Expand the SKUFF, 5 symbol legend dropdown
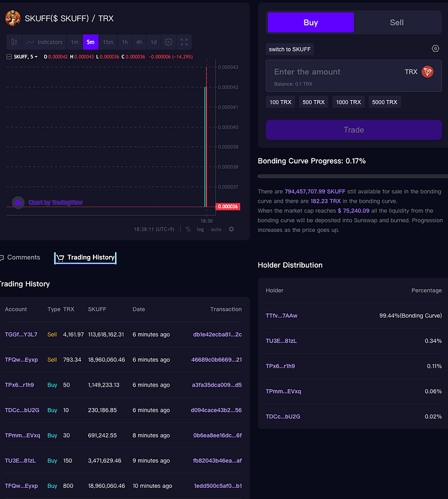Image resolution: width=448 pixels, height=499 pixels. pyautogui.click(x=27, y=57)
